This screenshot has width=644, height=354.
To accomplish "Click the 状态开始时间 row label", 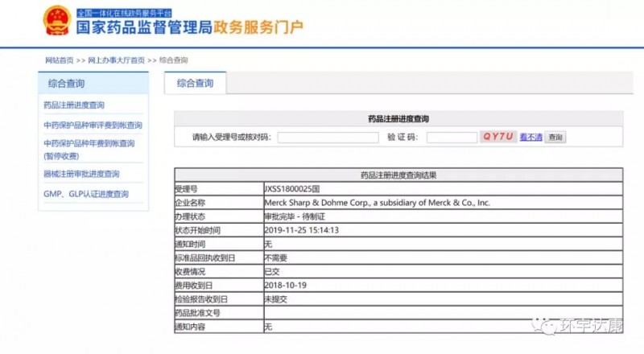I will [197, 230].
